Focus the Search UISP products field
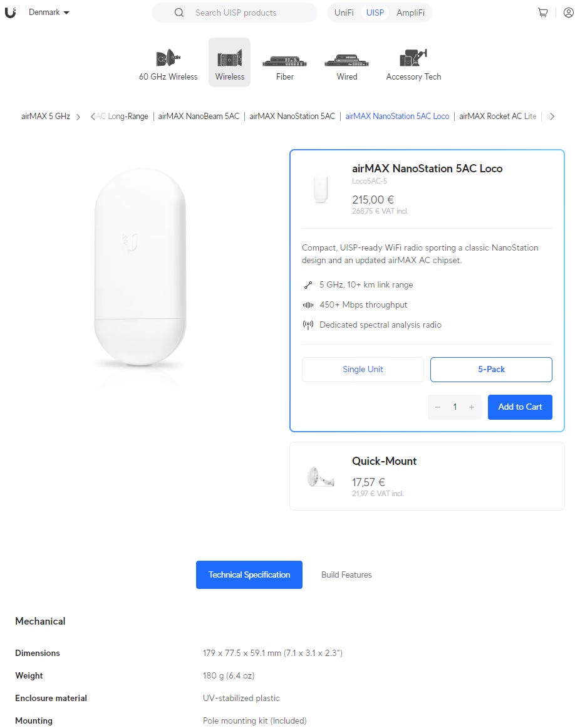The image size is (575, 728). pyautogui.click(x=244, y=13)
